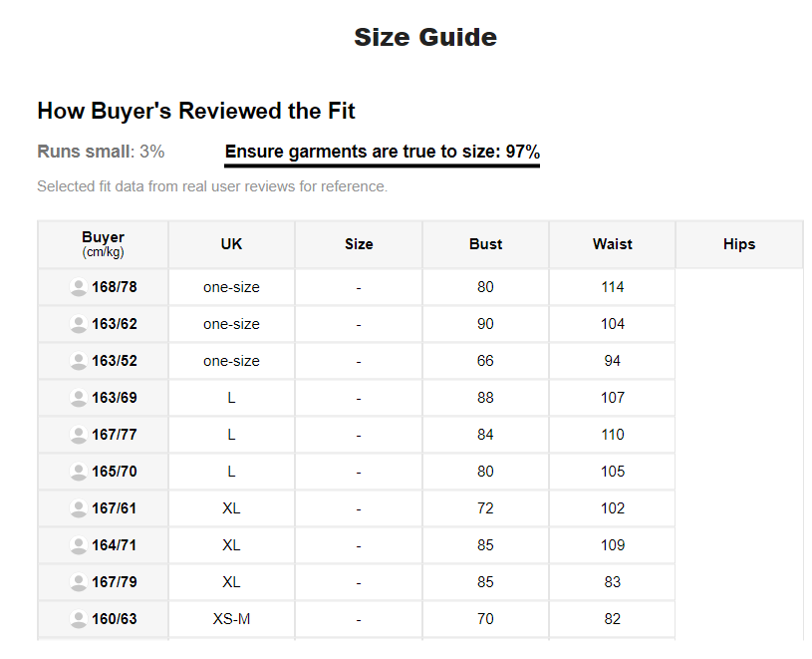The width and height of the screenshot is (812, 659).
Task: Select the 'Runs small: 3%' tab
Action: (101, 153)
